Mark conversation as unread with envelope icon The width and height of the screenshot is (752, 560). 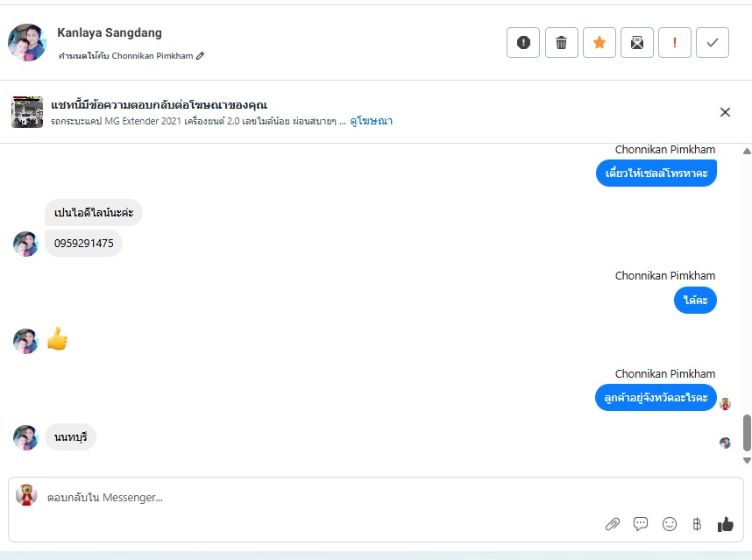click(x=637, y=42)
